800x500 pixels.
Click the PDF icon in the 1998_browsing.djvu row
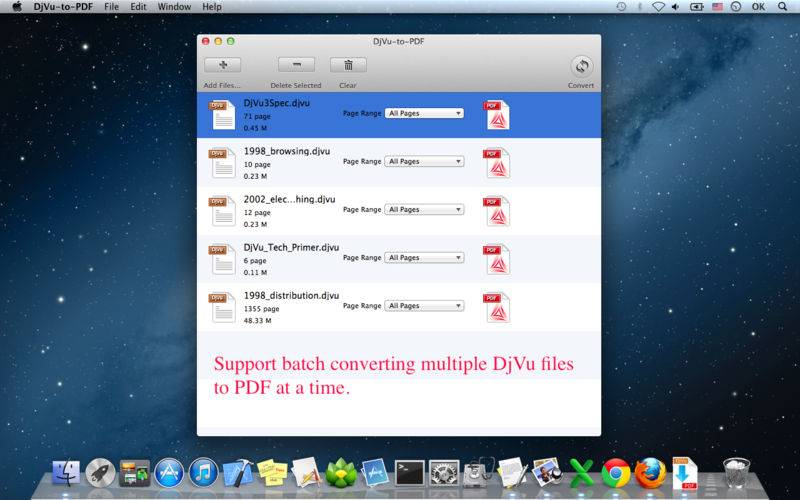click(496, 163)
